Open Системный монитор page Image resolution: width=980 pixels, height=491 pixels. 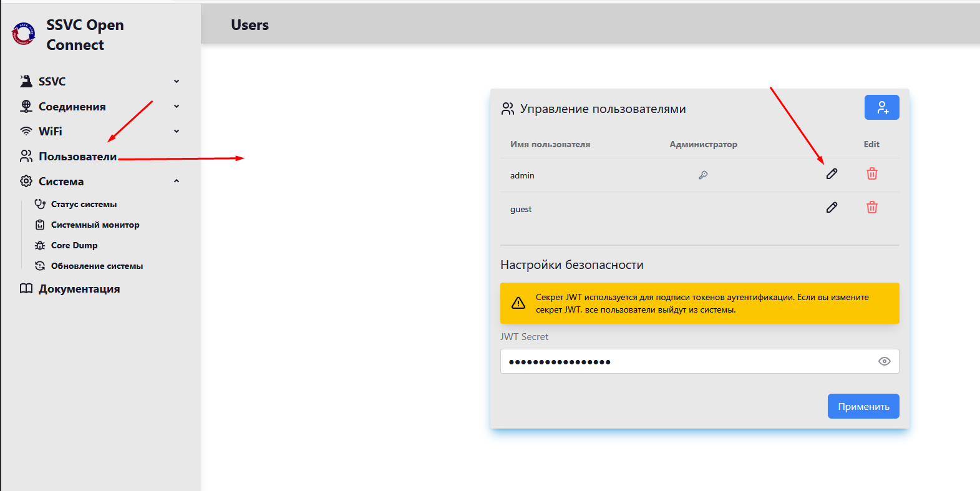pyautogui.click(x=95, y=225)
